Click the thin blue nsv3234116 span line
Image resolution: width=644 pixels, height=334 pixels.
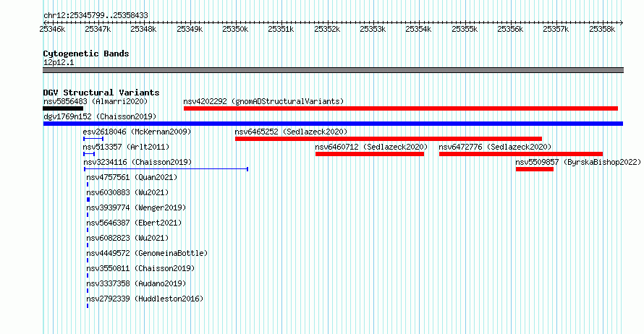coord(166,169)
